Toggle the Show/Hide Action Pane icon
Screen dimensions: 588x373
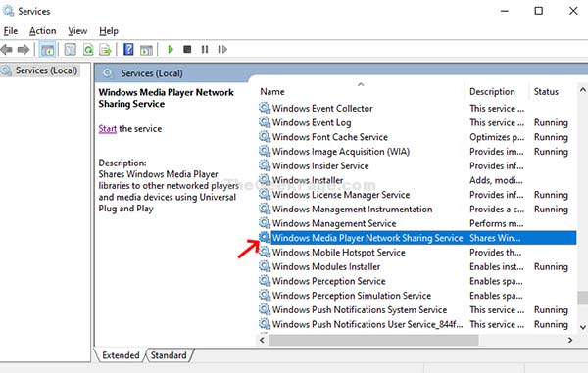click(146, 49)
